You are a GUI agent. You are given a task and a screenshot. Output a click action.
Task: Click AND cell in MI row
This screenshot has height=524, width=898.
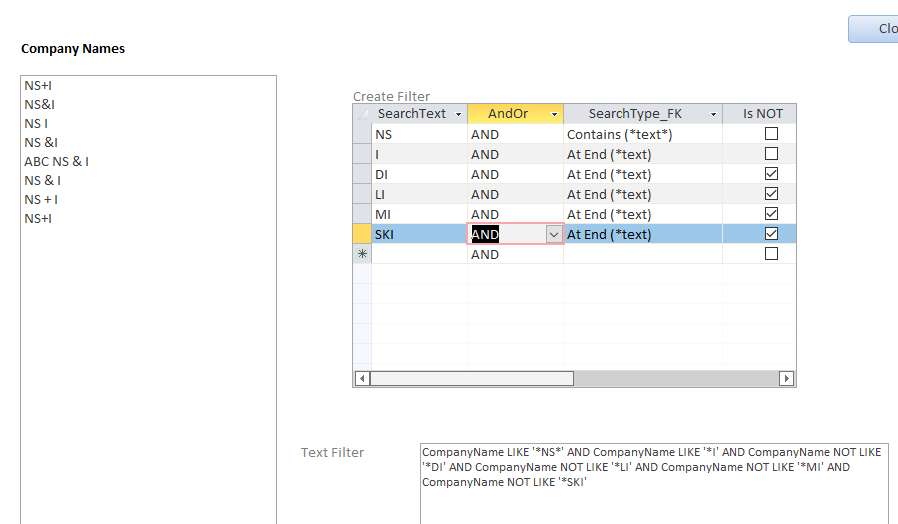515,214
